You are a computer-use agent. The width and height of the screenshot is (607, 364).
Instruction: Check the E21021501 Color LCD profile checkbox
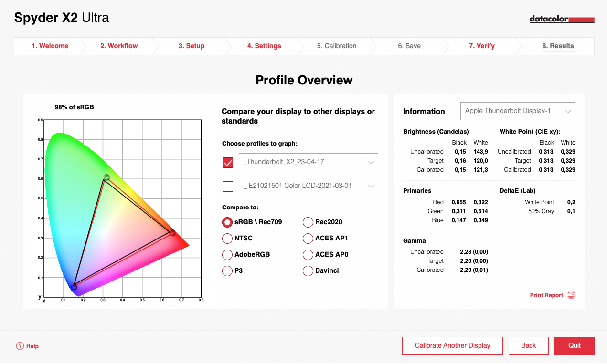pyautogui.click(x=228, y=186)
